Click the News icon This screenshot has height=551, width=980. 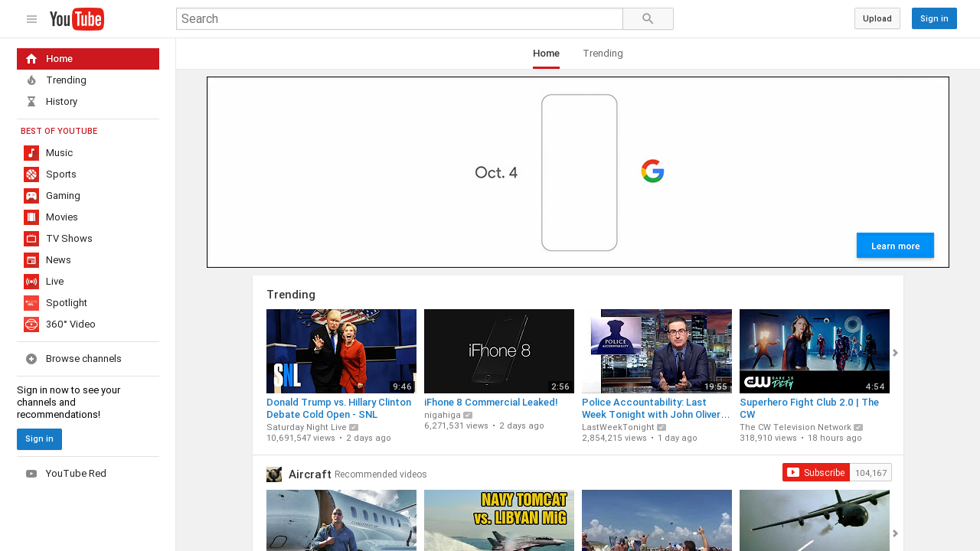31,260
